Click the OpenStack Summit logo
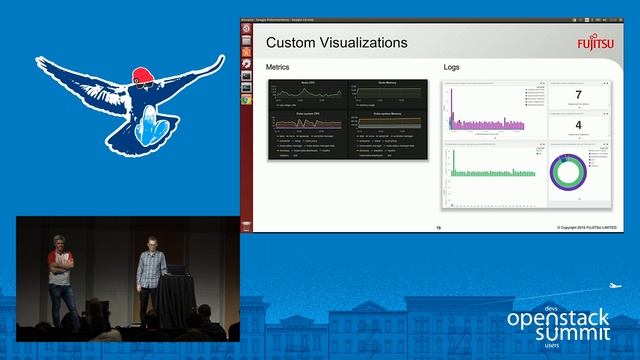640x360 pixels. pos(558,327)
